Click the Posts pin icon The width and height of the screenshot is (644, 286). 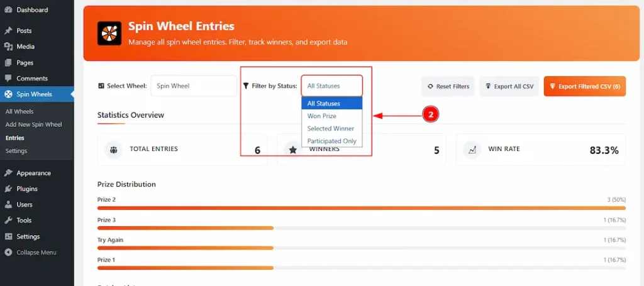[8, 31]
